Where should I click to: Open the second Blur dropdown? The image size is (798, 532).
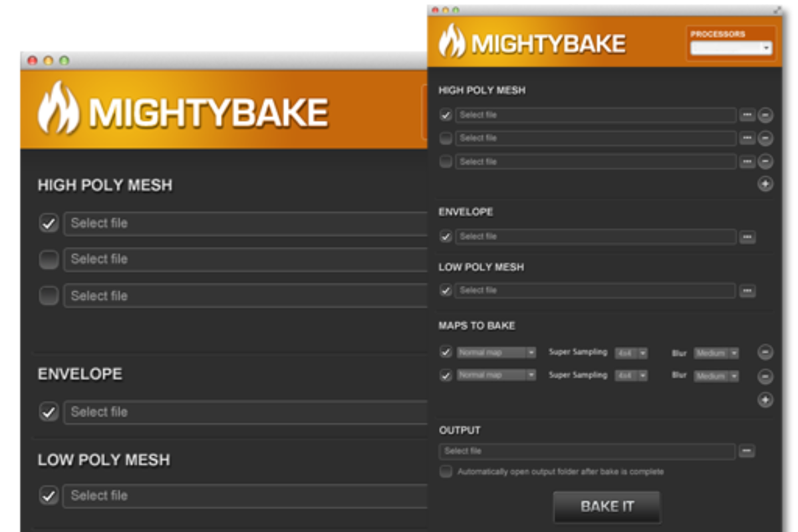(x=716, y=376)
